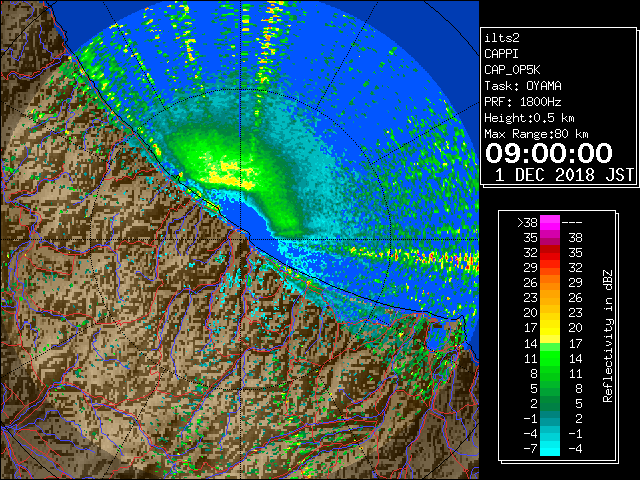Click the radar center where crosshair lines meet

click(240, 239)
